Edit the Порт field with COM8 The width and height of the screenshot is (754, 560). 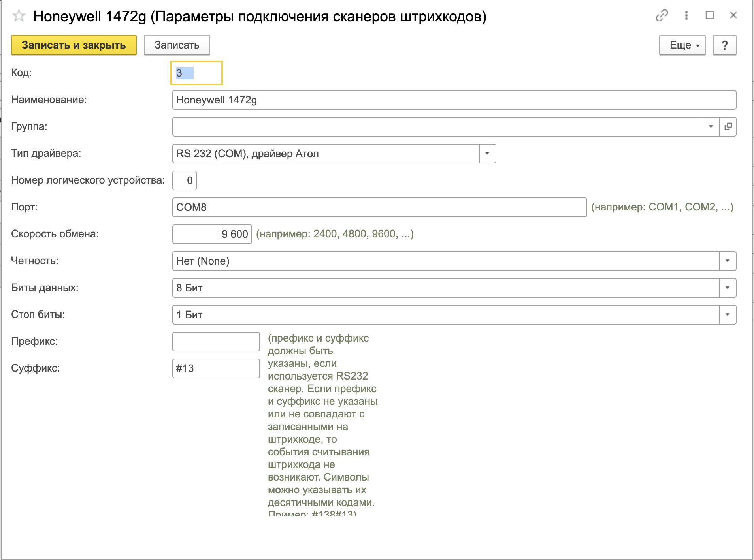tap(380, 207)
